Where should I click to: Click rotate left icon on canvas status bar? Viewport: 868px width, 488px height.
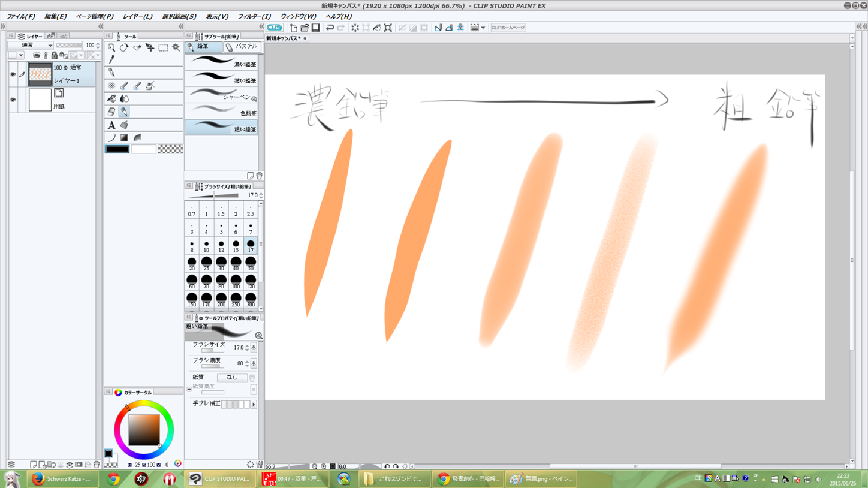387,466
